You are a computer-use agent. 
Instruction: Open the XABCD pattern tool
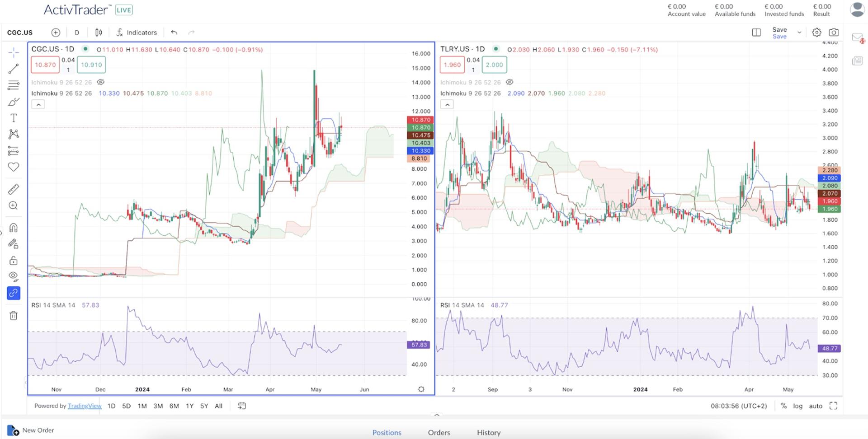coord(14,134)
